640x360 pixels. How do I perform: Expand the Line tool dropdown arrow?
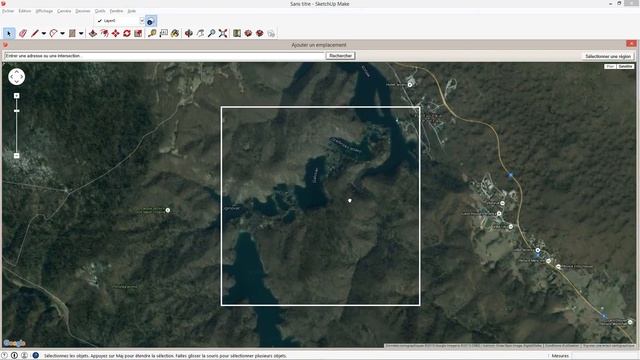coord(43,33)
